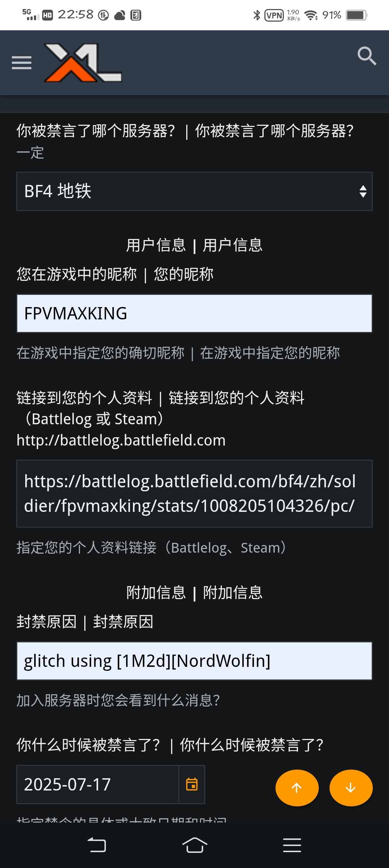
Task: Tap the orange scroll-to-top arrow button
Action: [297, 788]
